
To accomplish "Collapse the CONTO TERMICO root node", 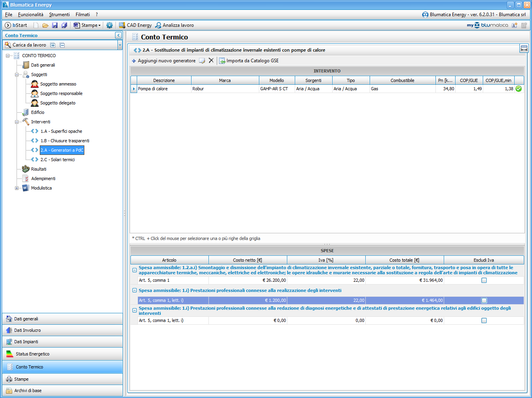I will click(8, 56).
